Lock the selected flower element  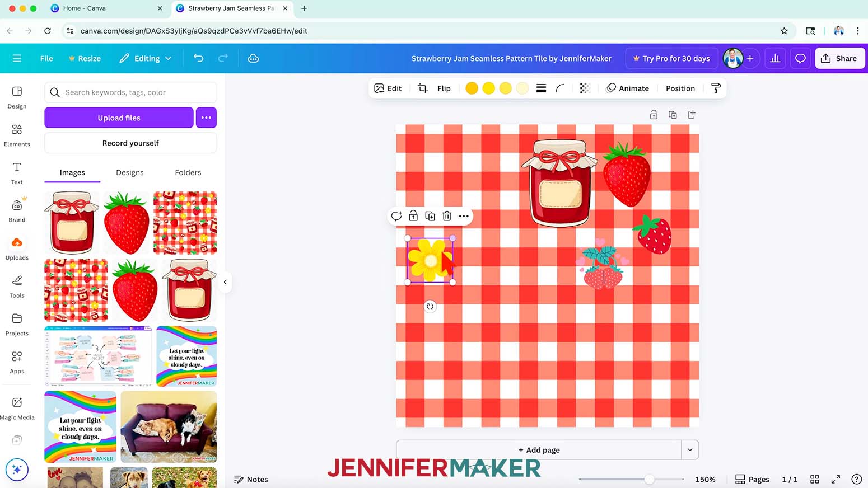pos(413,216)
